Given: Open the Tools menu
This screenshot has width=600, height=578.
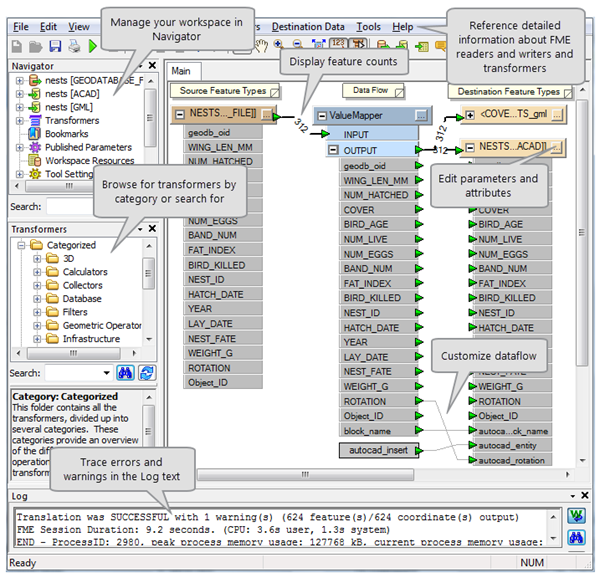Looking at the screenshot, I should click(367, 26).
